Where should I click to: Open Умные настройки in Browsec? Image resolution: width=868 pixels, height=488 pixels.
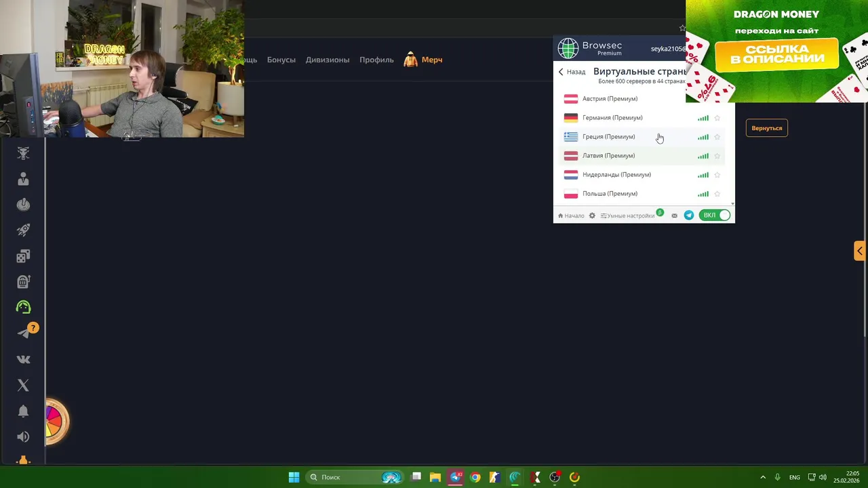(627, 216)
